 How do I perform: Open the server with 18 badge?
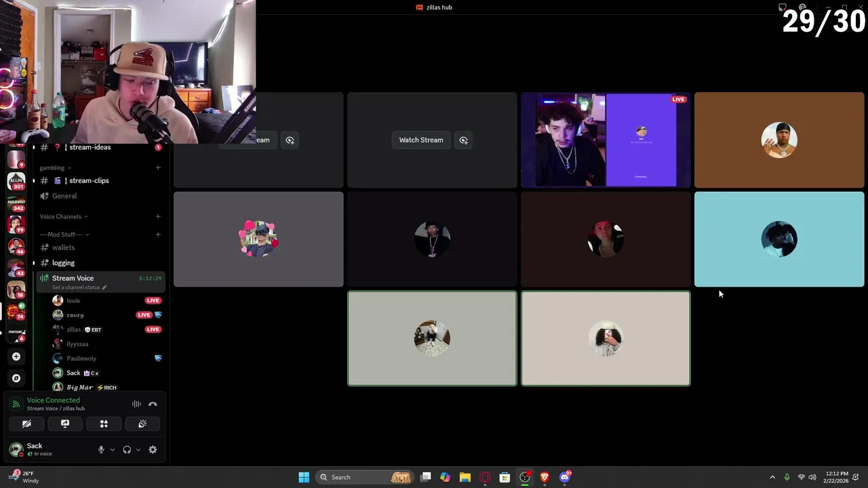(x=16, y=289)
